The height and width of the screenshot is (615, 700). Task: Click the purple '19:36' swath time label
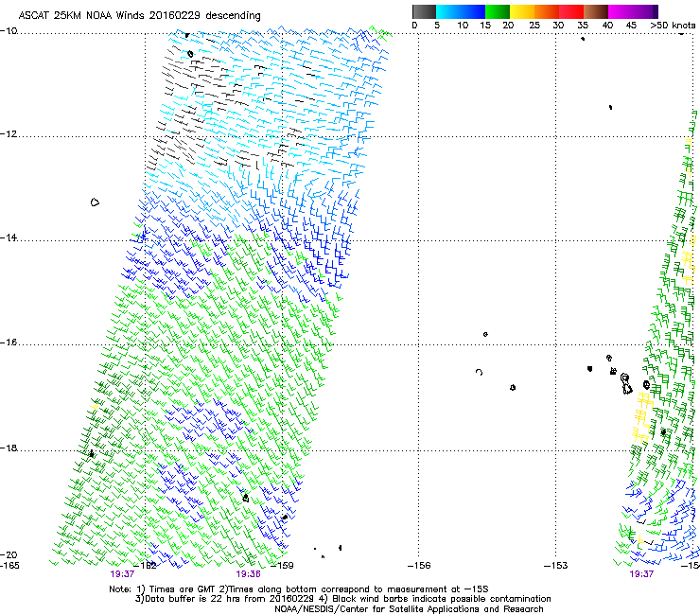248,574
